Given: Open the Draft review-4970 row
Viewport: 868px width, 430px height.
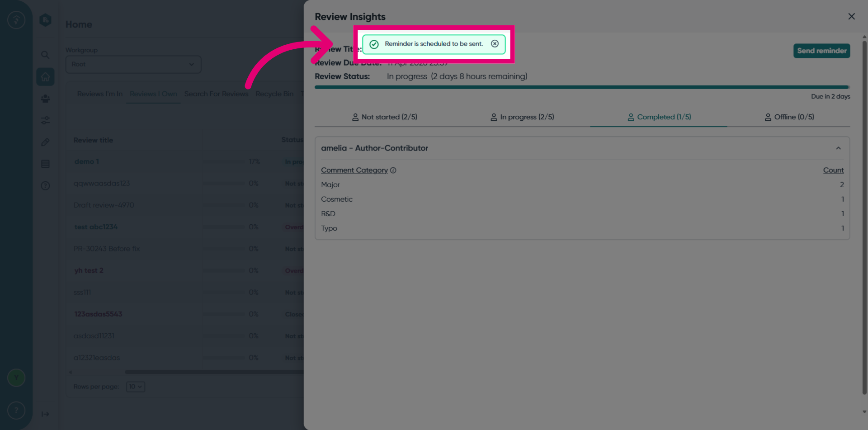Looking at the screenshot, I should [104, 205].
